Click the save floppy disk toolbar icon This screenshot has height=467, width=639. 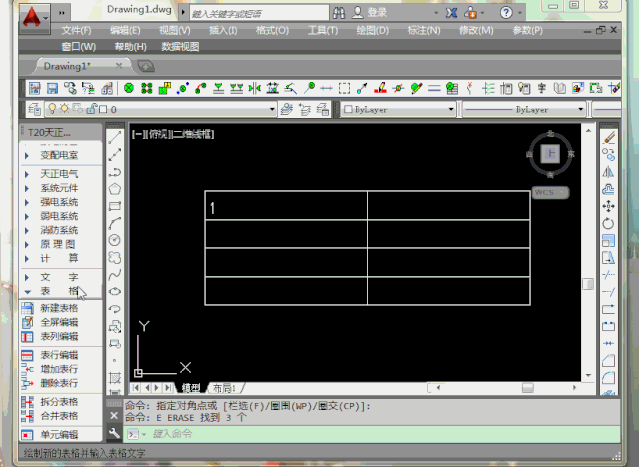(52, 88)
